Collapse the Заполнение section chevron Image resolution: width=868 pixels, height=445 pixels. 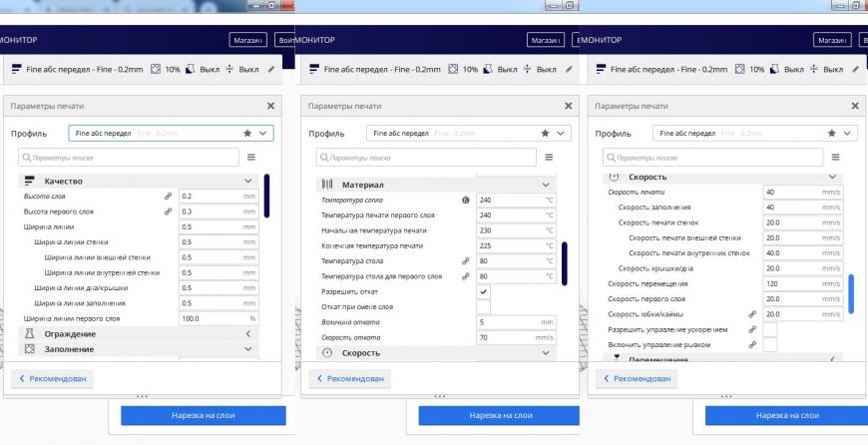(248, 349)
